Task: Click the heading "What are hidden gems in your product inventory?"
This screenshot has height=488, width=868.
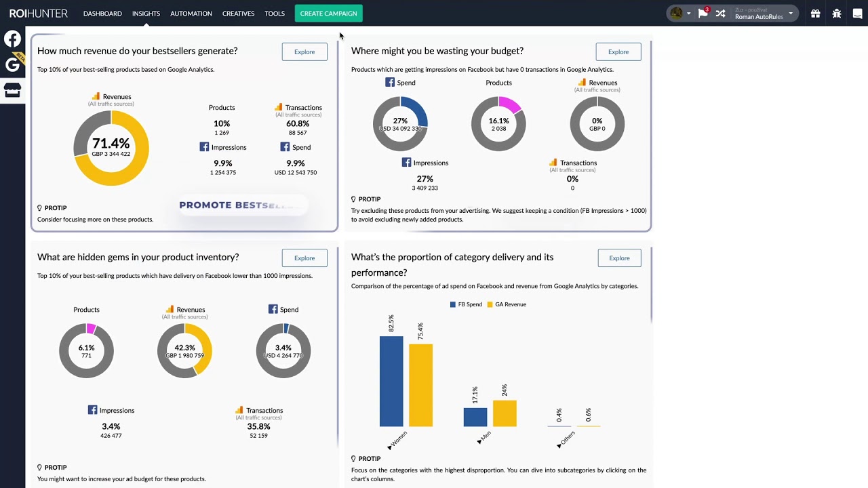Action: coord(138,257)
